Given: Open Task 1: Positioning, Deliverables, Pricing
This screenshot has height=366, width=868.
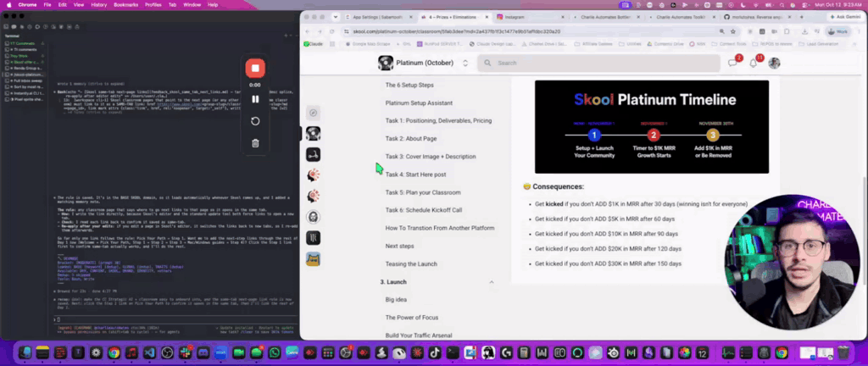Looking at the screenshot, I should click(x=438, y=120).
